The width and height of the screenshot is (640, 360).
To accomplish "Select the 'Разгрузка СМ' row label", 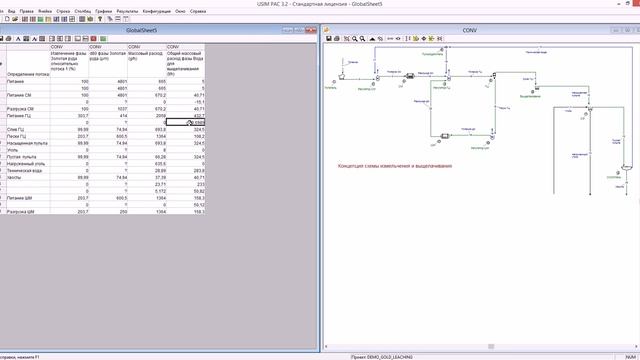I will click(x=20, y=109).
